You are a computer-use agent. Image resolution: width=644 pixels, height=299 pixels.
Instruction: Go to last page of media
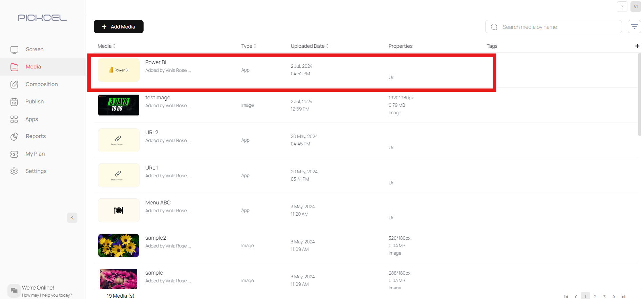click(x=623, y=297)
